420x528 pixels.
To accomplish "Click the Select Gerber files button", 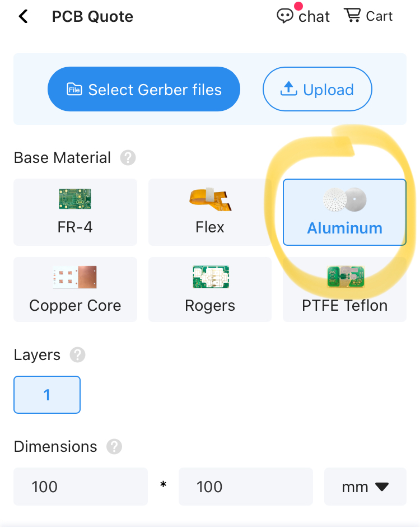I will (x=144, y=89).
